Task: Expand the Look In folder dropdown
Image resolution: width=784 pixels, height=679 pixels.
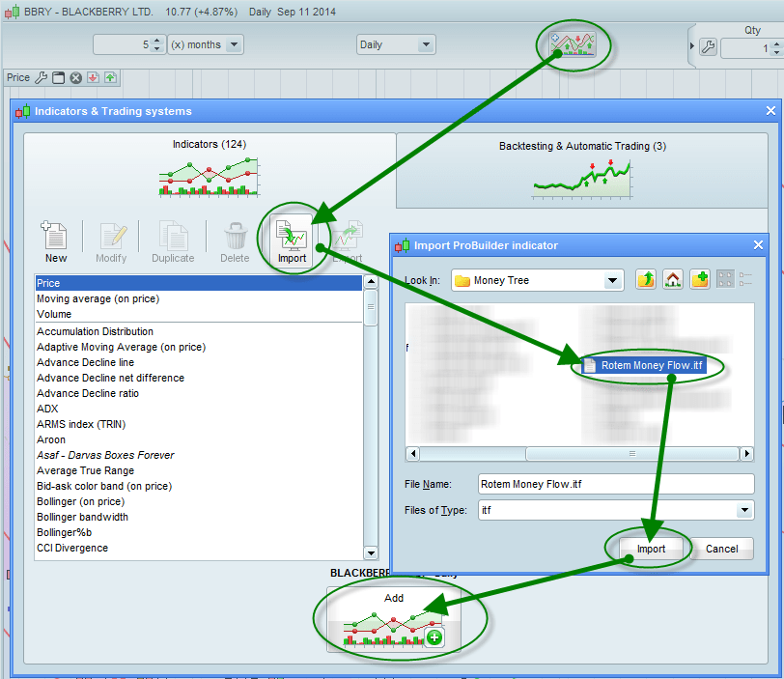Action: 612,280
